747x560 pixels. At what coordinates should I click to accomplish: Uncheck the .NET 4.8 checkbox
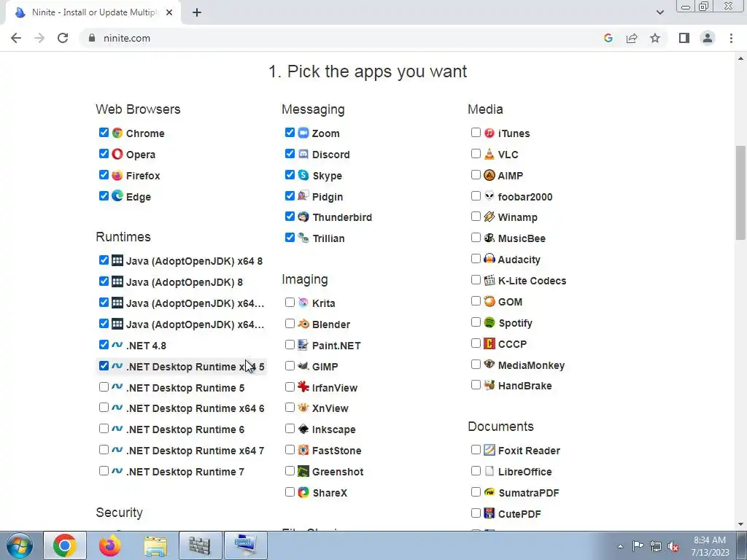[x=104, y=344]
